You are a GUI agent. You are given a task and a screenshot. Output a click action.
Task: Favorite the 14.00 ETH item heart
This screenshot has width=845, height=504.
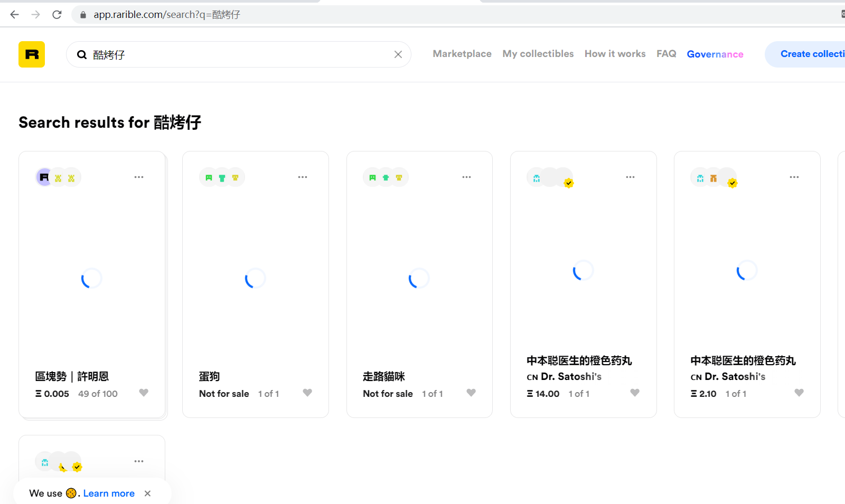click(x=635, y=393)
